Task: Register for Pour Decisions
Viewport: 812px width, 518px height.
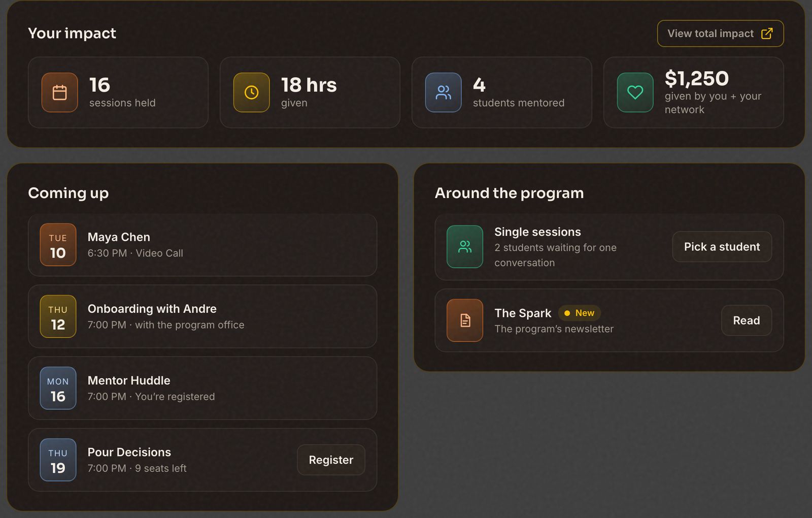Action: click(x=331, y=460)
